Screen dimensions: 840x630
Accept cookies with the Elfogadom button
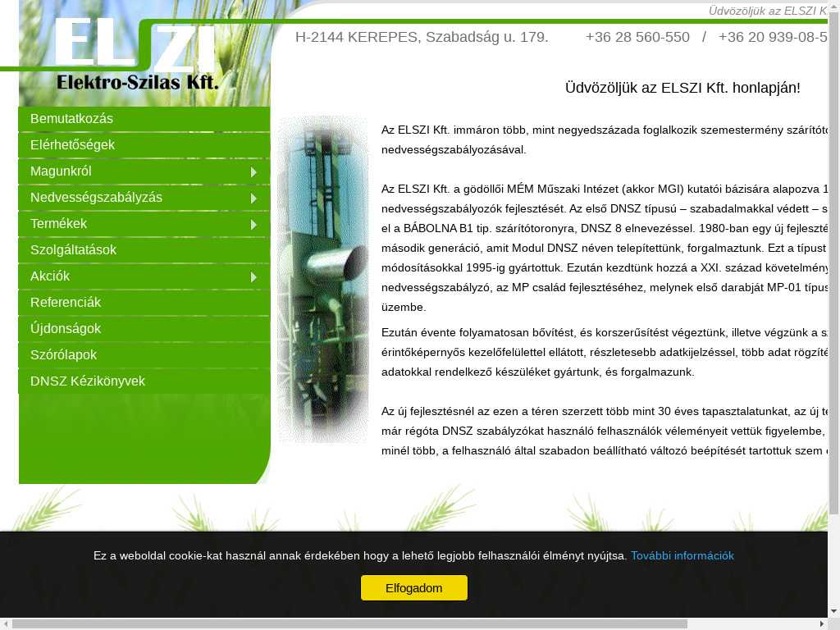coord(414,587)
